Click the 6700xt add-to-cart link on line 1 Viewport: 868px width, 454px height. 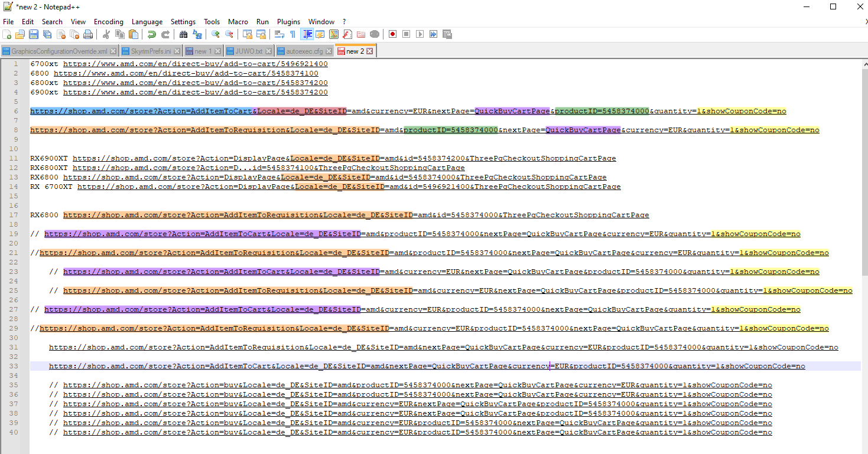pos(196,64)
